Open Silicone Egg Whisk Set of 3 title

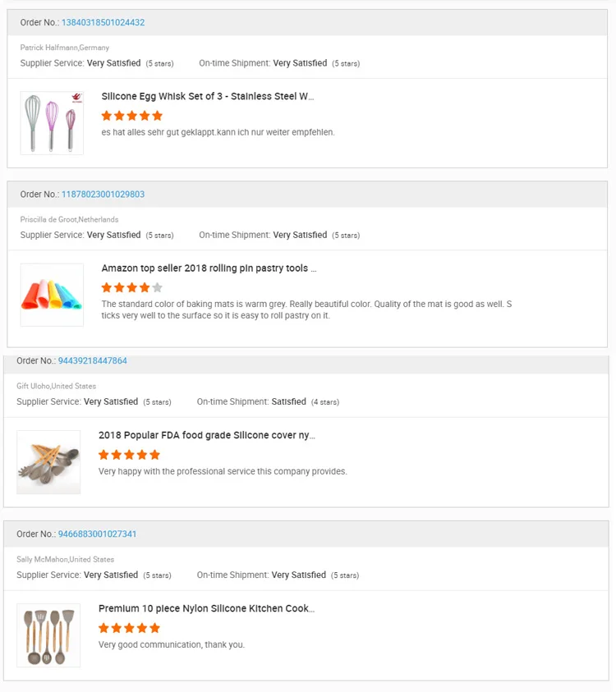[207, 96]
